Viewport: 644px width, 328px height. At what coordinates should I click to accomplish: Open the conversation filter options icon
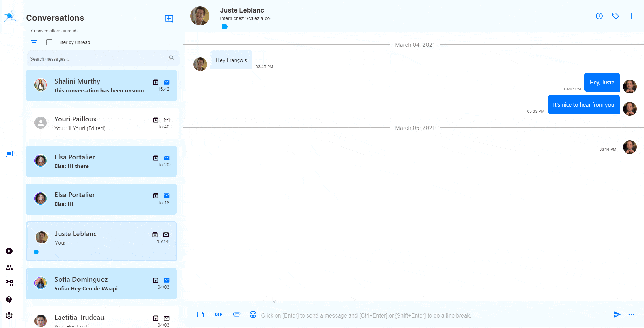(x=34, y=42)
